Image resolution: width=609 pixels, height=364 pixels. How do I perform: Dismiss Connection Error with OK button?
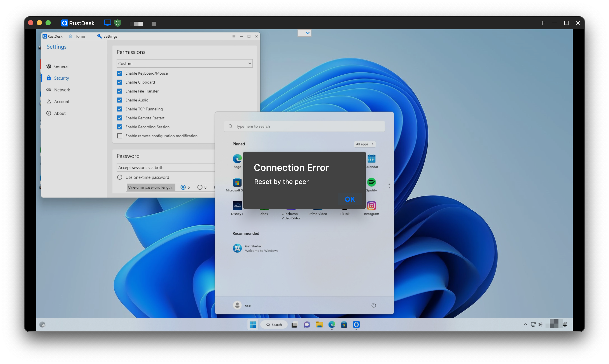click(x=350, y=199)
